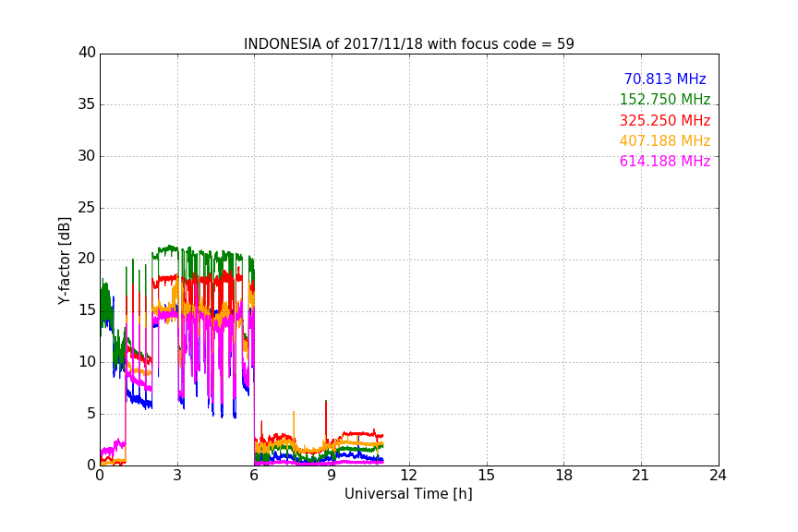Click the X-axis tick label 18

(564, 476)
